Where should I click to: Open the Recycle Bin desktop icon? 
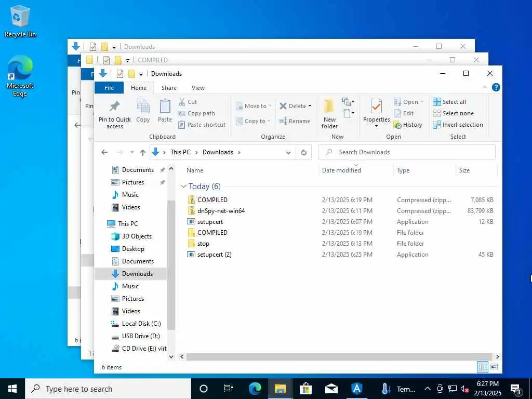click(x=20, y=21)
